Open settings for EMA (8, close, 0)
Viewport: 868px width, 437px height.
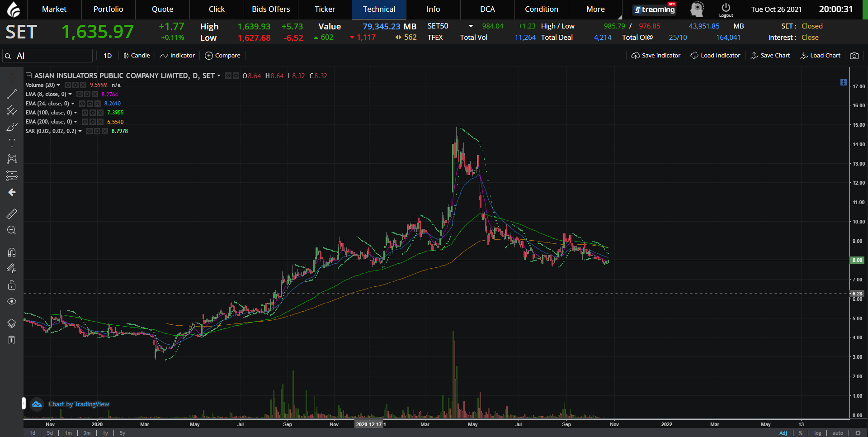pos(87,94)
